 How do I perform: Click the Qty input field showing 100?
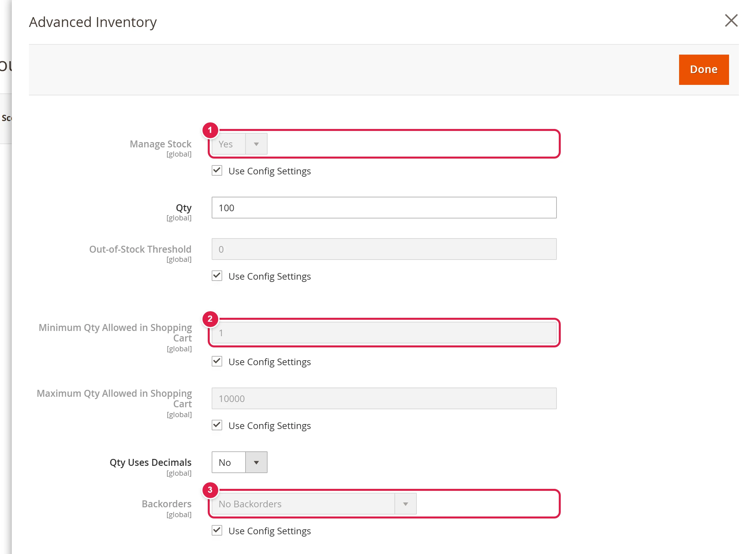(x=384, y=208)
